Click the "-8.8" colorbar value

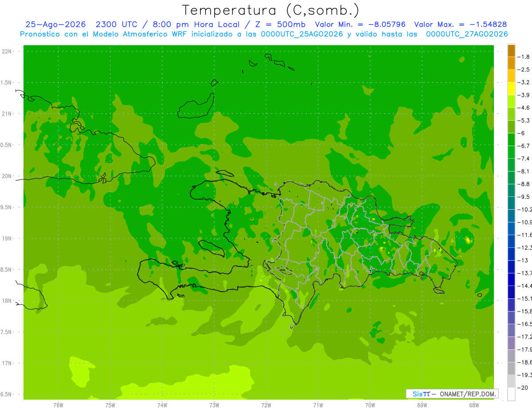524,184
